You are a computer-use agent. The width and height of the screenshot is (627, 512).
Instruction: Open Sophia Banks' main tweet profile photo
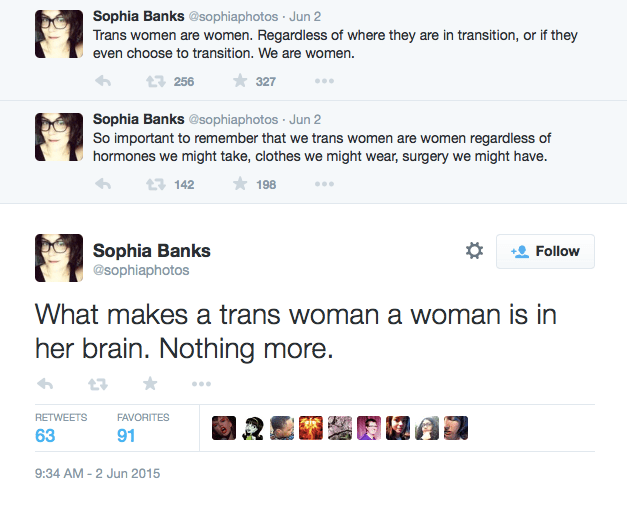pos(59,258)
